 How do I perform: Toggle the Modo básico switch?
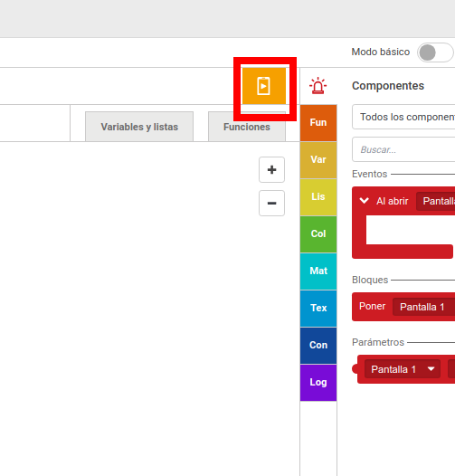(435, 52)
